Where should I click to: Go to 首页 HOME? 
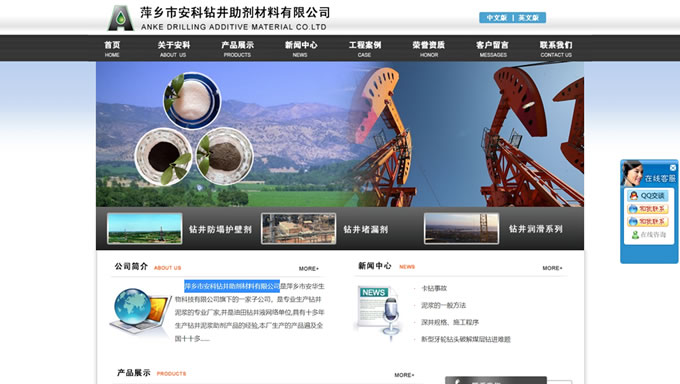112,49
